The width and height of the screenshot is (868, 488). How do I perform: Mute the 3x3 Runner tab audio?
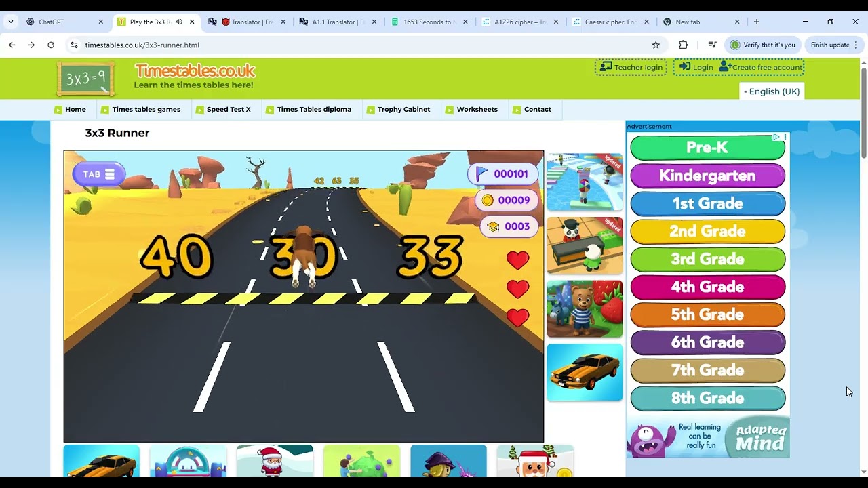179,22
